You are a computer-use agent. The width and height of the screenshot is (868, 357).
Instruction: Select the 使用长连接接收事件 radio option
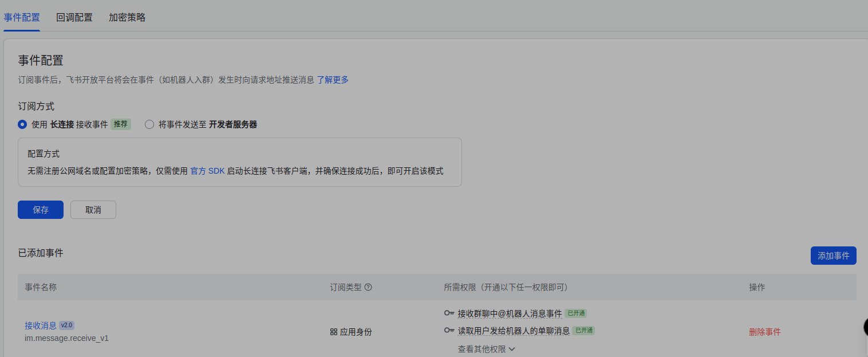click(x=22, y=124)
